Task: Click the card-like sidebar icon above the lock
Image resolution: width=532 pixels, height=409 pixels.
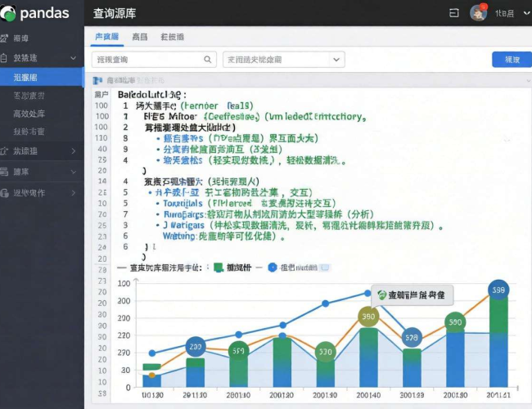Action: 4,172
